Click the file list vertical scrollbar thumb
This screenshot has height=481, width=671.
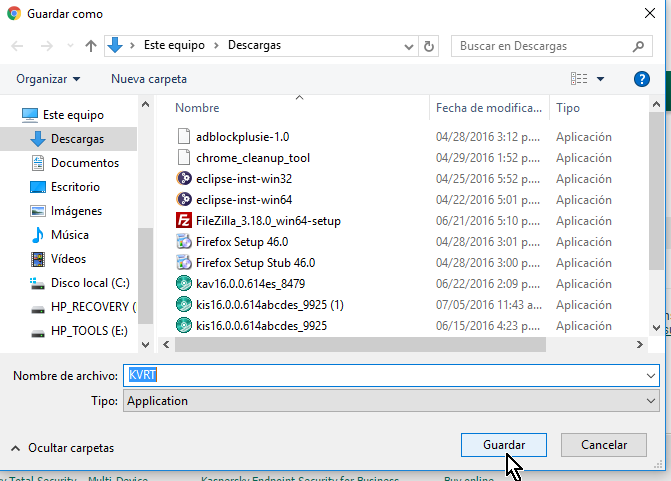(x=656, y=191)
